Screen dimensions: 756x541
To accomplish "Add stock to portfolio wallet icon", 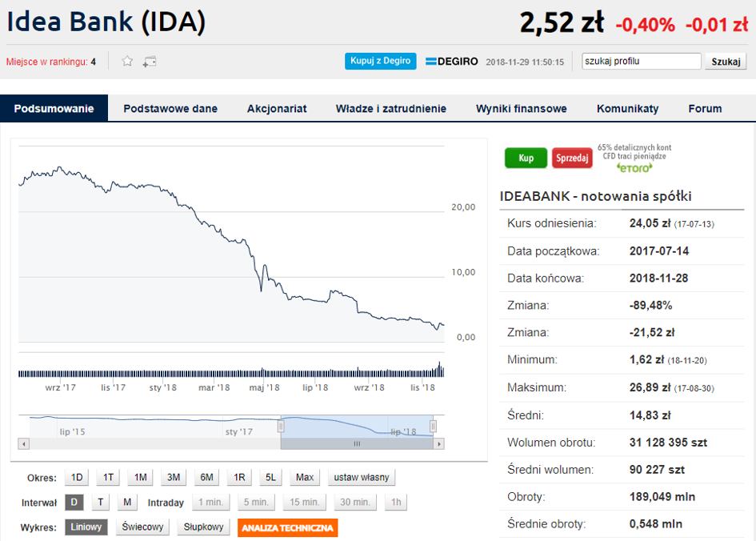I will (150, 62).
